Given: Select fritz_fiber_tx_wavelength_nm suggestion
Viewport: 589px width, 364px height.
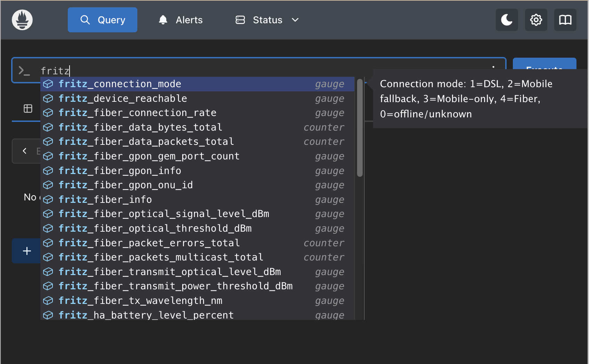Looking at the screenshot, I should [x=197, y=301].
